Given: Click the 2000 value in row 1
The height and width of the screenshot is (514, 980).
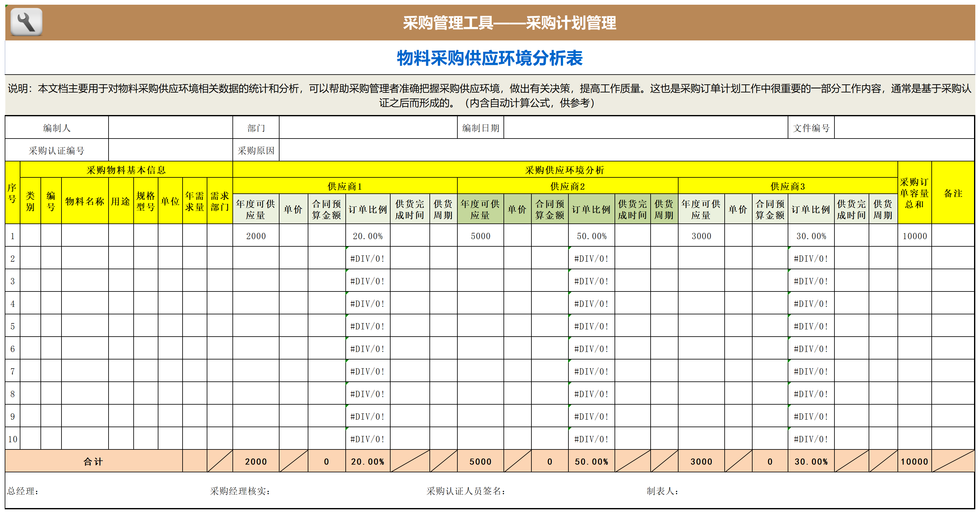Looking at the screenshot, I should (256, 236).
